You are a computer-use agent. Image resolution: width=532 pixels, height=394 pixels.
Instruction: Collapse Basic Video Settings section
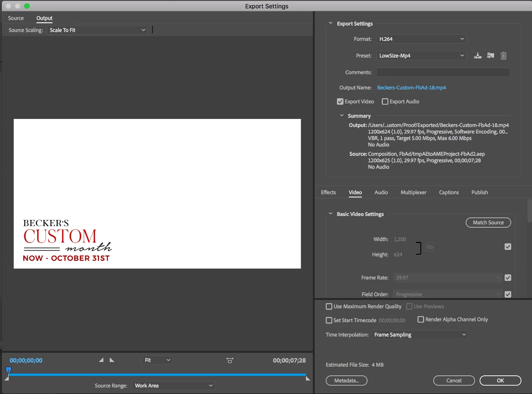[x=331, y=214]
